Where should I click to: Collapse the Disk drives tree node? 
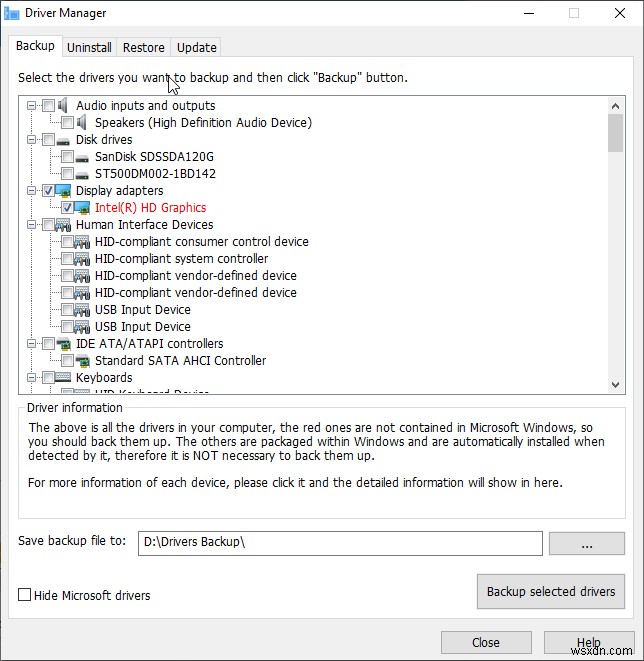pyautogui.click(x=32, y=139)
